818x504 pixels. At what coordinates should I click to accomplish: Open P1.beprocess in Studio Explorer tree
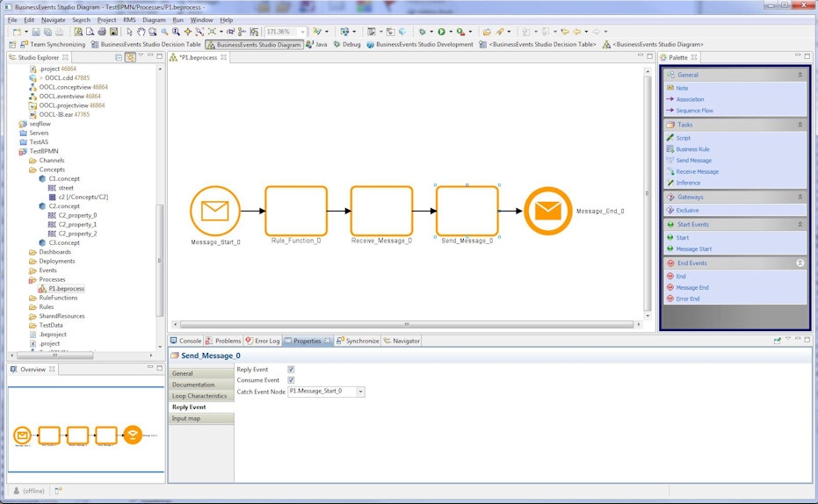[66, 289]
